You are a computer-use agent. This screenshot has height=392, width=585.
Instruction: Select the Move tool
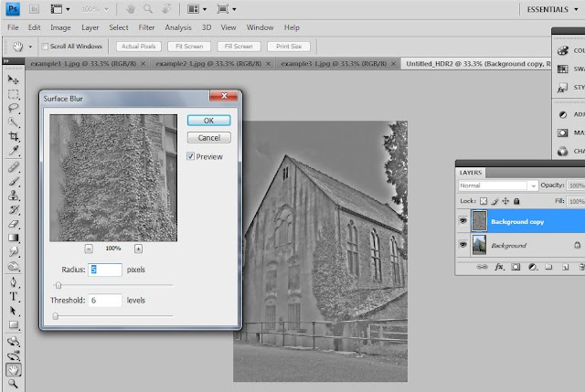14,79
